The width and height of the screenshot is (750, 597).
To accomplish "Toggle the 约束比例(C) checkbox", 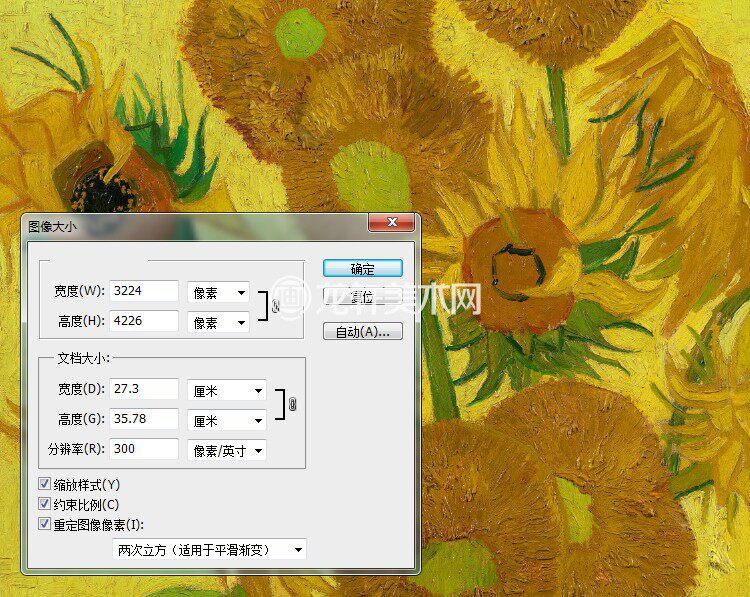I will coord(44,504).
